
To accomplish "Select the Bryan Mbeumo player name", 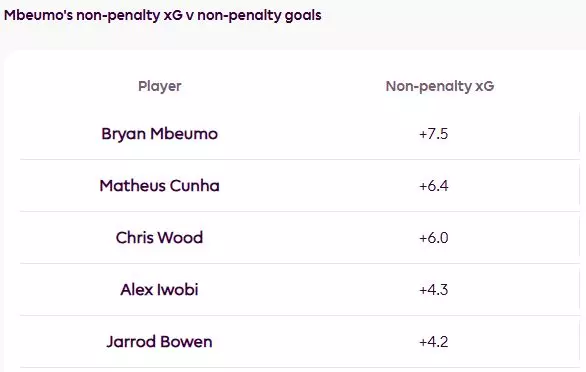I will tap(160, 134).
